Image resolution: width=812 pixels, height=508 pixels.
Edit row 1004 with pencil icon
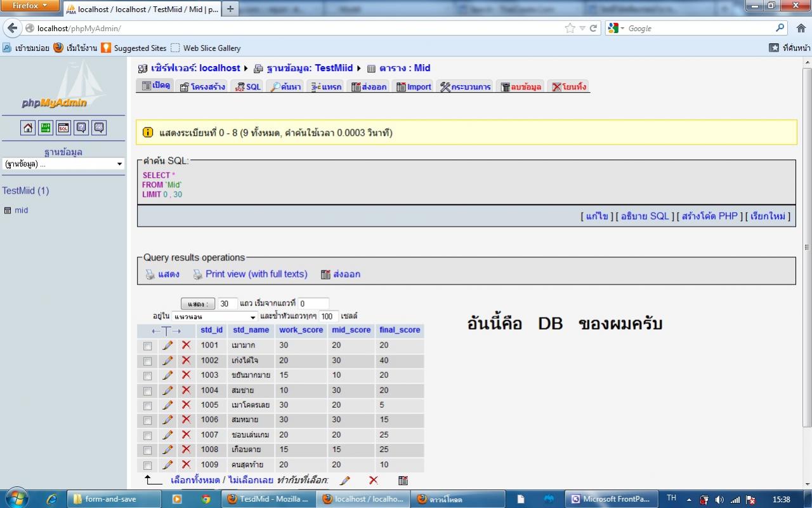(x=167, y=390)
